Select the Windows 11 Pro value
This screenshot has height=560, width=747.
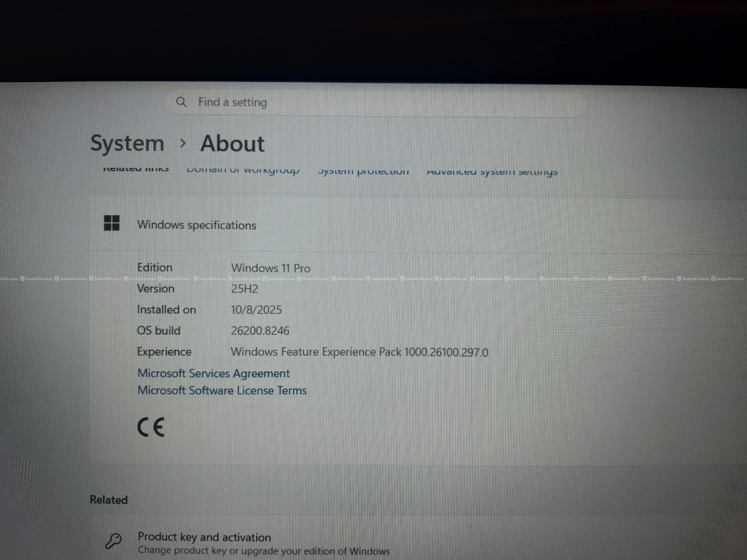click(271, 268)
